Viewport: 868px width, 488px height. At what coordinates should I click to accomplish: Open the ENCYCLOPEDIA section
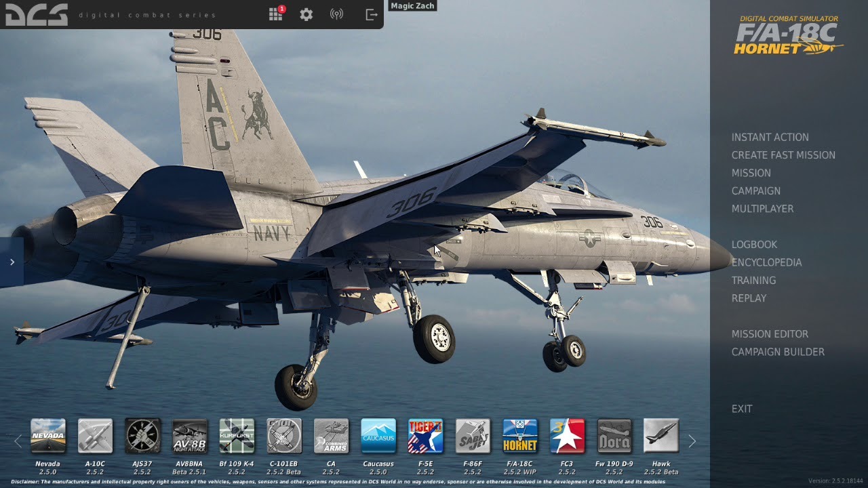[766, 262]
